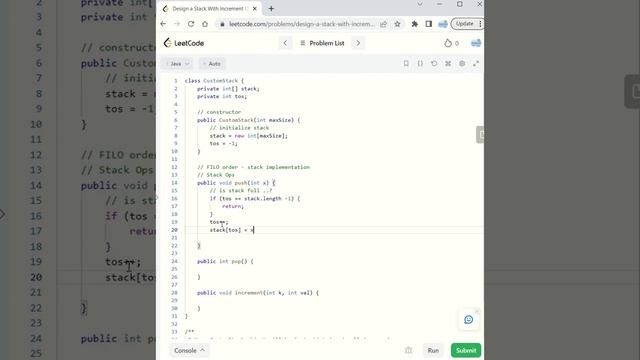This screenshot has height=360, width=640.
Task: Click on 'public int pop()' line
Action: click(225, 261)
